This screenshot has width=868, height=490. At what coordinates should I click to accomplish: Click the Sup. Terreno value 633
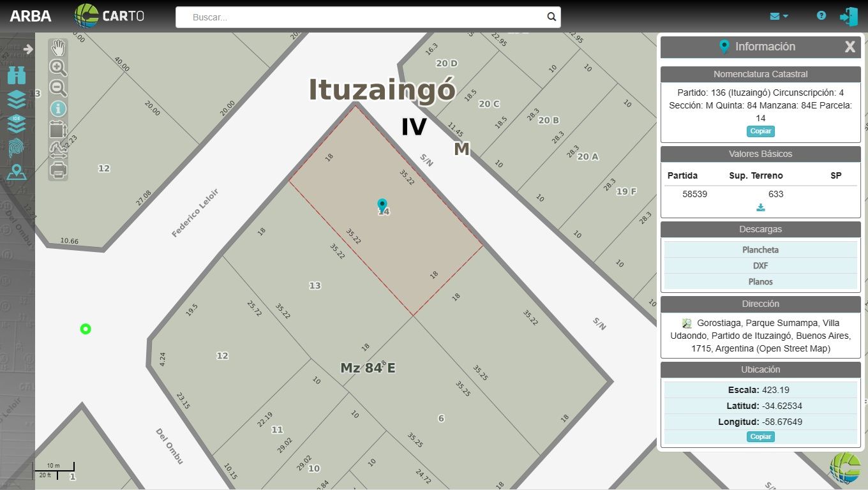coord(775,194)
